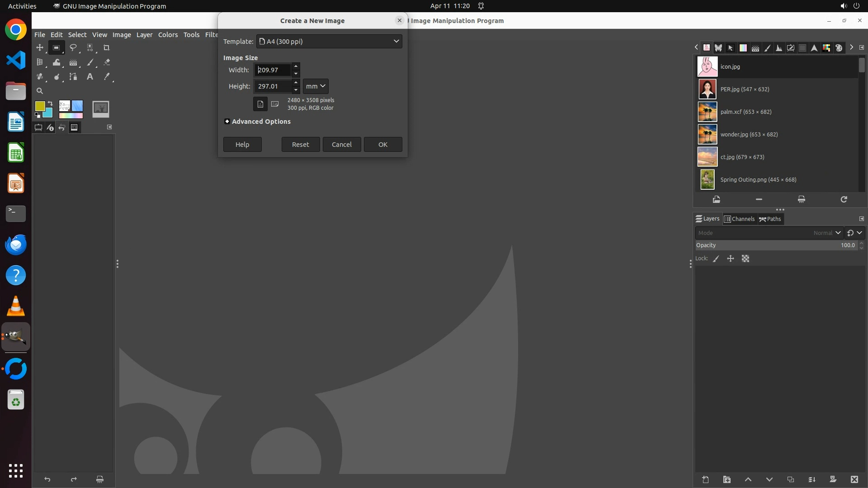Toggle landscape orientation in the dialog
The width and height of the screenshot is (868, 488).
pos(275,104)
